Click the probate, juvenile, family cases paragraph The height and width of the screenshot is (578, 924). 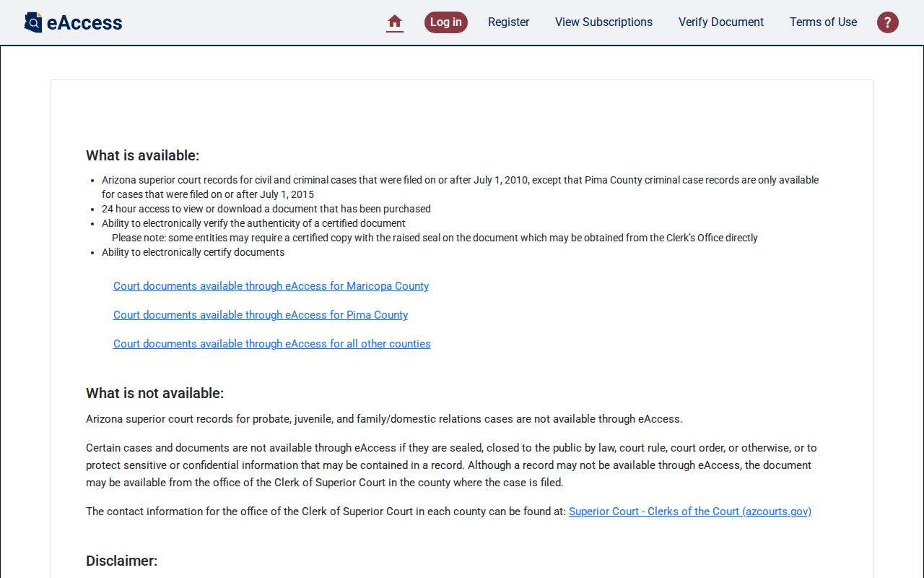(384, 419)
